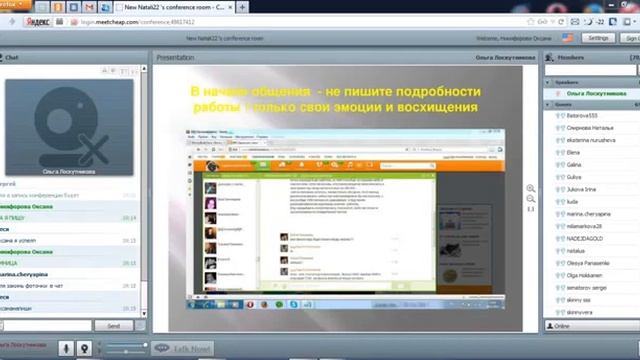
Task: Click the US flag language icon
Action: [x=567, y=38]
